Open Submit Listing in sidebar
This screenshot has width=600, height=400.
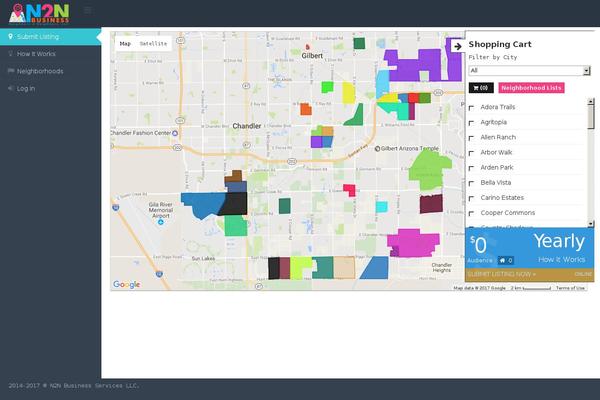point(51,37)
